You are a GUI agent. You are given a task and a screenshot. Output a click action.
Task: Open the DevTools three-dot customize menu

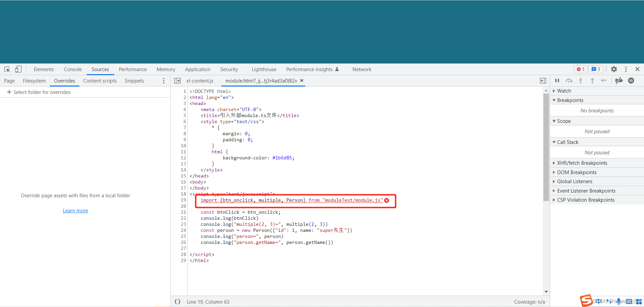coord(626,69)
